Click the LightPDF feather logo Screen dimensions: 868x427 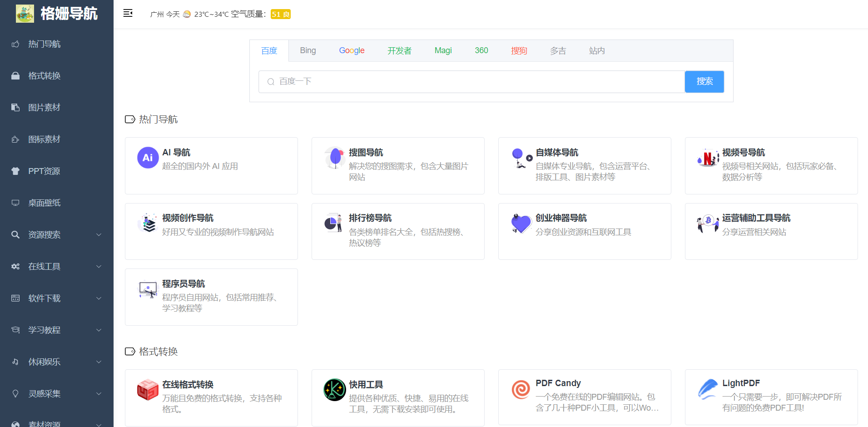[708, 390]
